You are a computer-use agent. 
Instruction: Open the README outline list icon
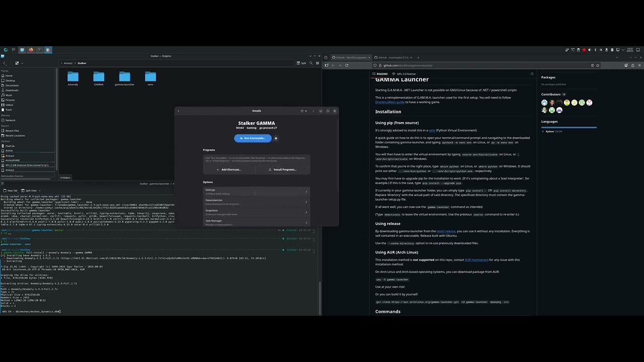click(532, 74)
